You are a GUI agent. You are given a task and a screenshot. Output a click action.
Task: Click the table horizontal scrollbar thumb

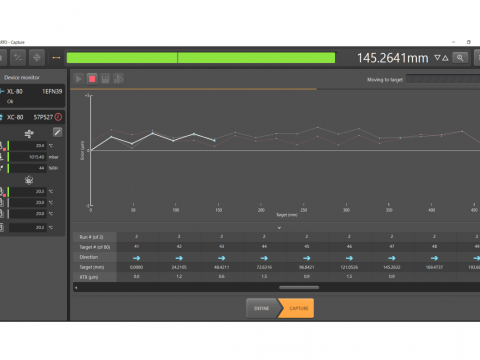pyautogui.click(x=299, y=287)
